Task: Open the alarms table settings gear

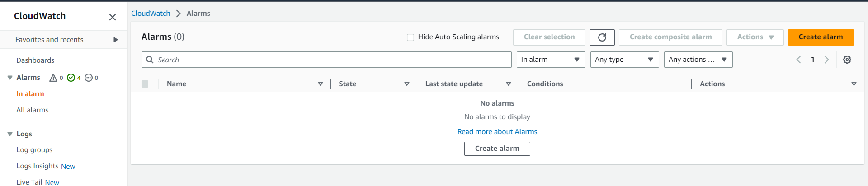Action: coord(847,60)
